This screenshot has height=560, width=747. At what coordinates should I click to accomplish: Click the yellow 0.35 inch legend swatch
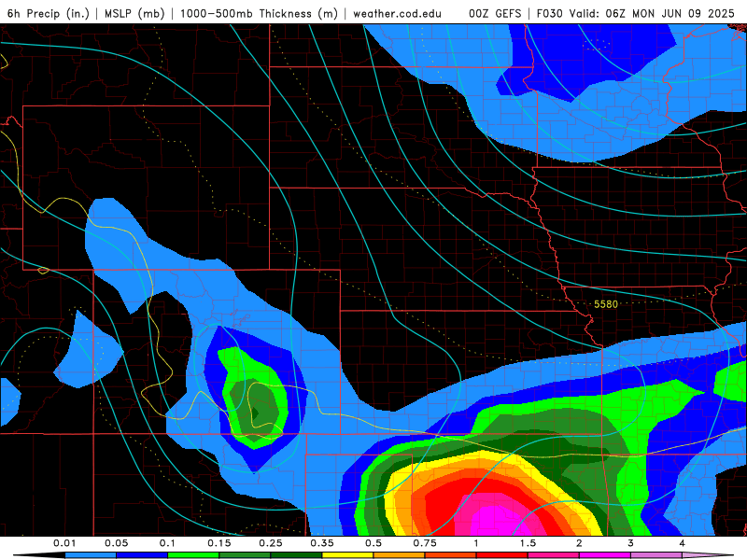coord(347,555)
